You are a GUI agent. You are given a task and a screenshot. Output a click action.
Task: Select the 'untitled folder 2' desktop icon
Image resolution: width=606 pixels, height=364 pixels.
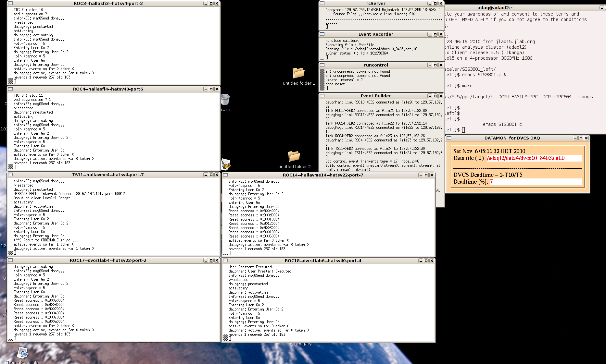[294, 160]
